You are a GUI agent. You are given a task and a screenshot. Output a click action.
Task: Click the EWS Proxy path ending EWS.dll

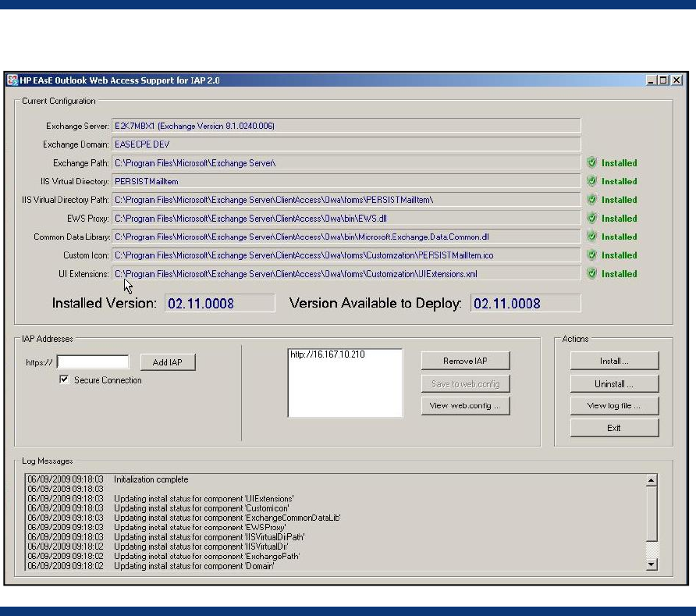coord(346,219)
